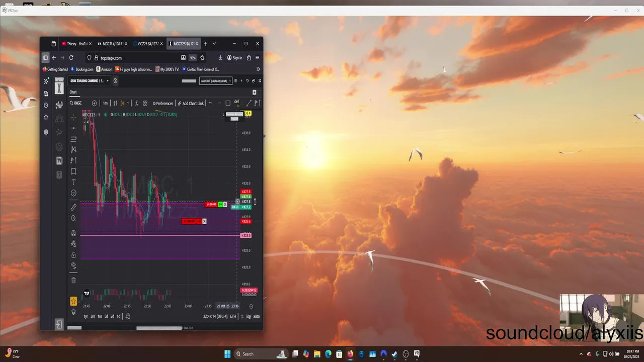Select the crosshair cursor tool in chart

coord(73,117)
